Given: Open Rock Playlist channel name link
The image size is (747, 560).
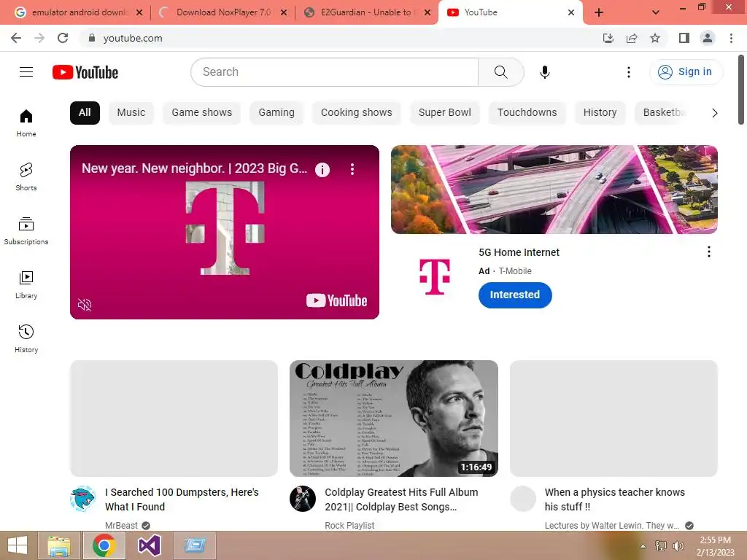Looking at the screenshot, I should [349, 526].
